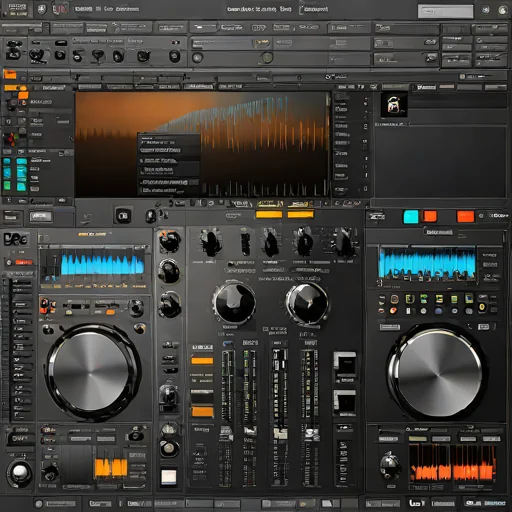Click the rightmost small knob in mixer top row
The width and height of the screenshot is (512, 512).
tap(345, 243)
